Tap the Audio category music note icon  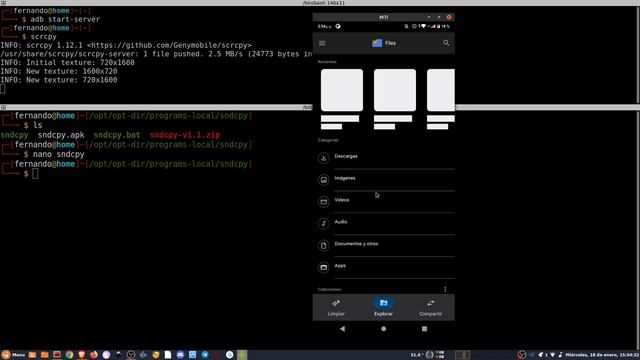[324, 224]
